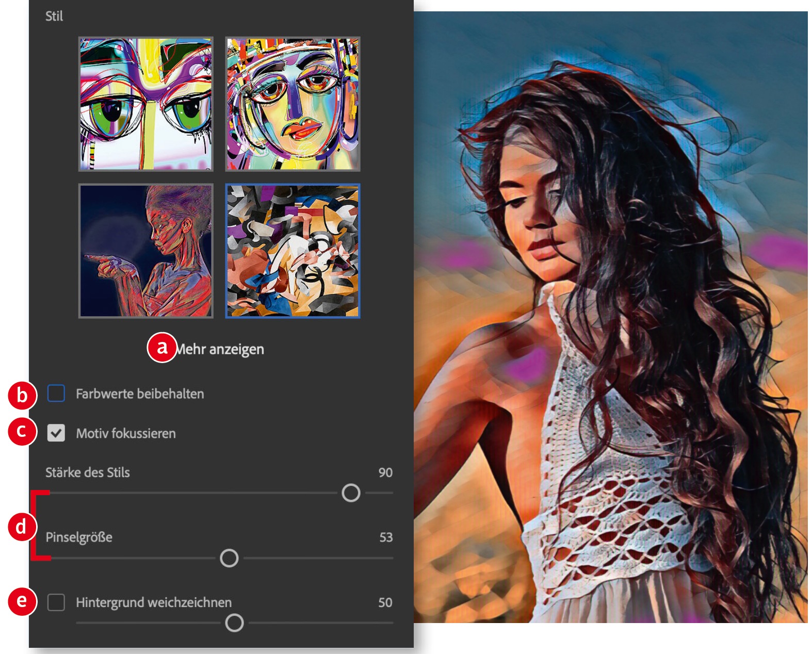Click the Mehr anzeigen link

(221, 349)
